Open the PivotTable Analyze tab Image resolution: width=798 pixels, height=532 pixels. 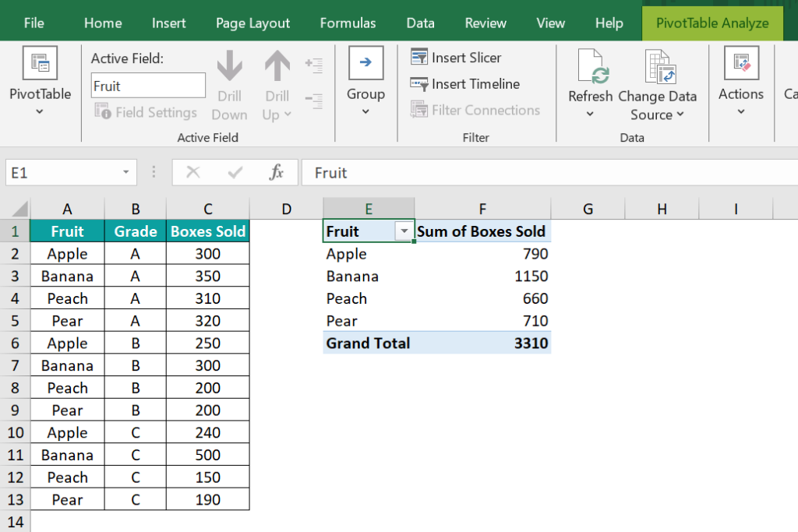pyautogui.click(x=711, y=23)
